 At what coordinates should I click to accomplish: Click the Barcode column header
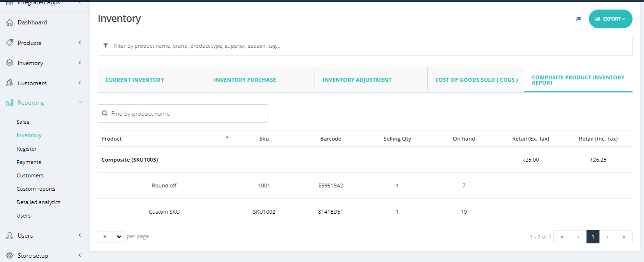click(331, 139)
